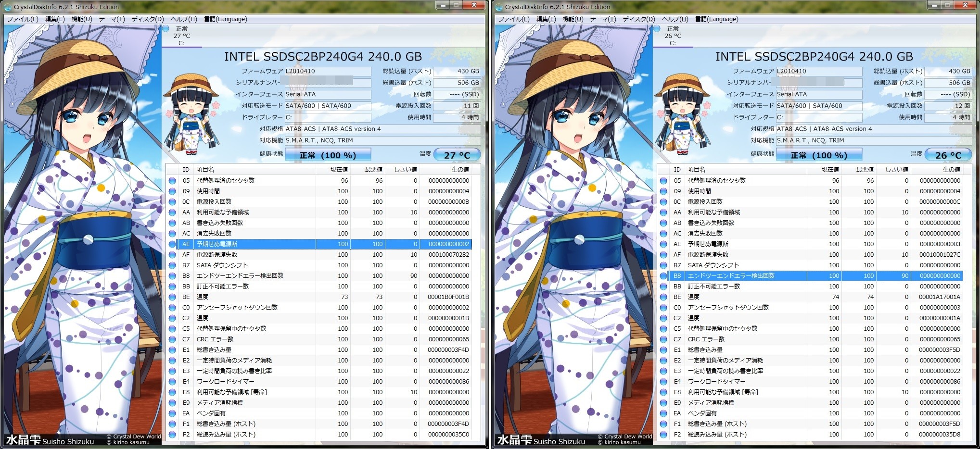
Task: Click status icon of row F2 in left window
Action: click(x=172, y=435)
